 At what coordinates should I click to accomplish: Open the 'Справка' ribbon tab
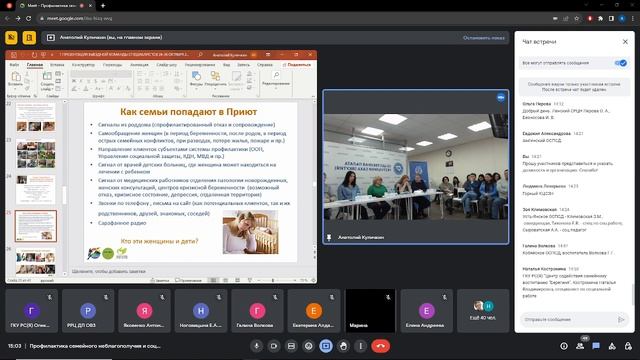pos(265,65)
